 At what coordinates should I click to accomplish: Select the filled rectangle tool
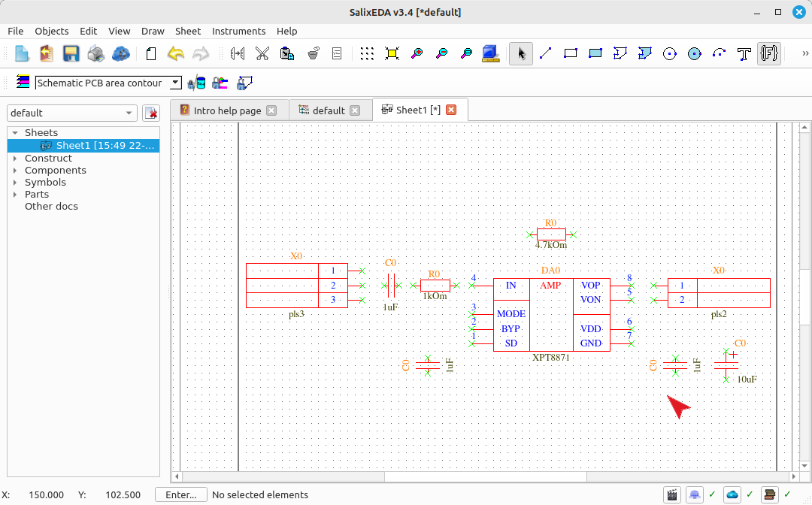pyautogui.click(x=595, y=53)
